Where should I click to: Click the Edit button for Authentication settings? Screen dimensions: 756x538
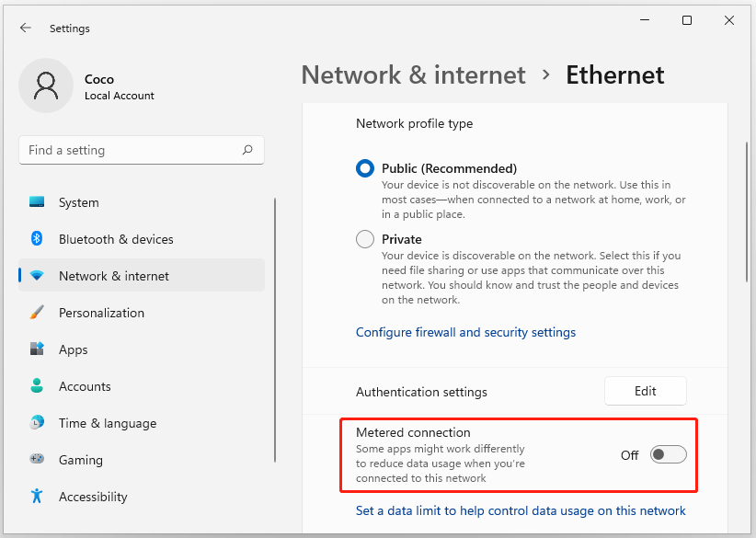[645, 390]
